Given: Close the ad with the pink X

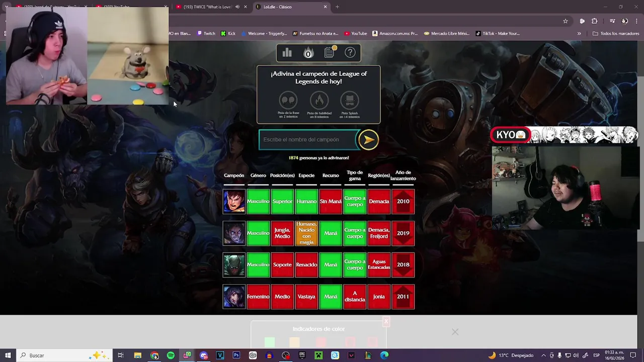Looking at the screenshot, I should click(x=386, y=321).
